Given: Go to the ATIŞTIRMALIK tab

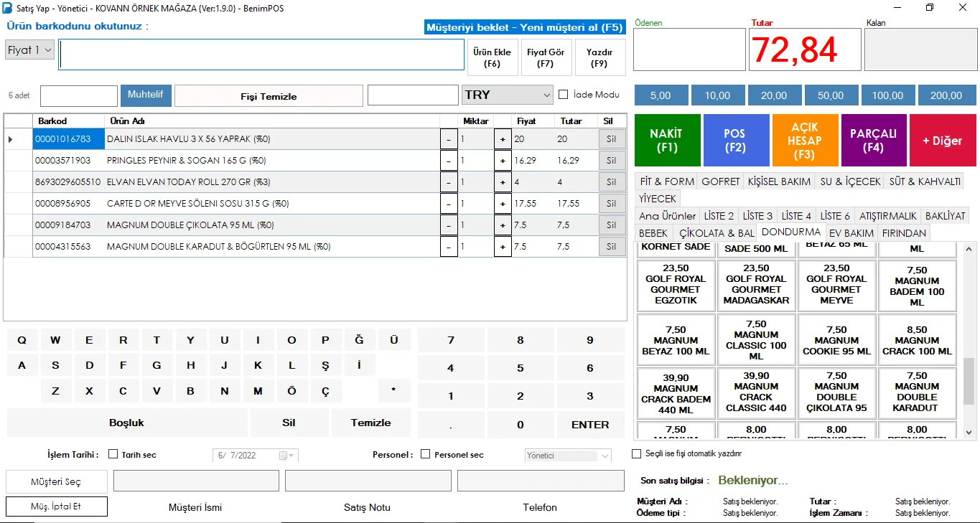Looking at the screenshot, I should 888,216.
